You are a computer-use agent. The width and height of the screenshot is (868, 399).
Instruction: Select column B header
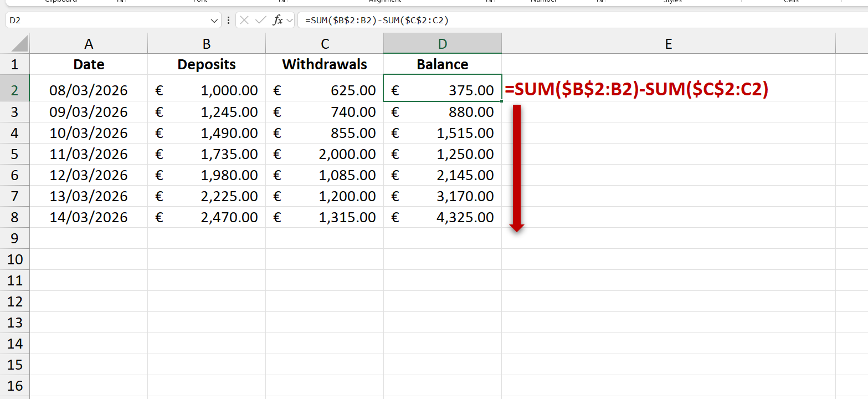207,44
